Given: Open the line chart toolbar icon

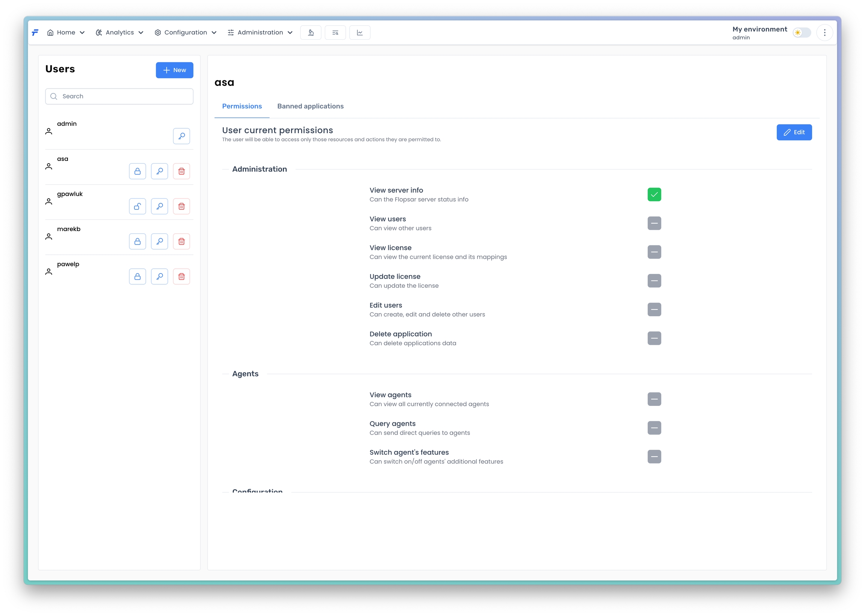Looking at the screenshot, I should point(359,33).
